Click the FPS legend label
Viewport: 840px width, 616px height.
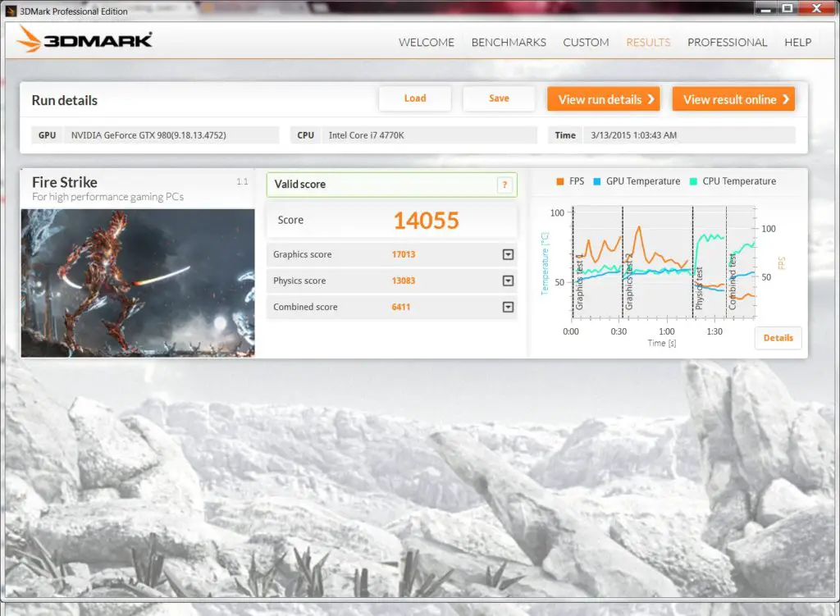(x=577, y=181)
